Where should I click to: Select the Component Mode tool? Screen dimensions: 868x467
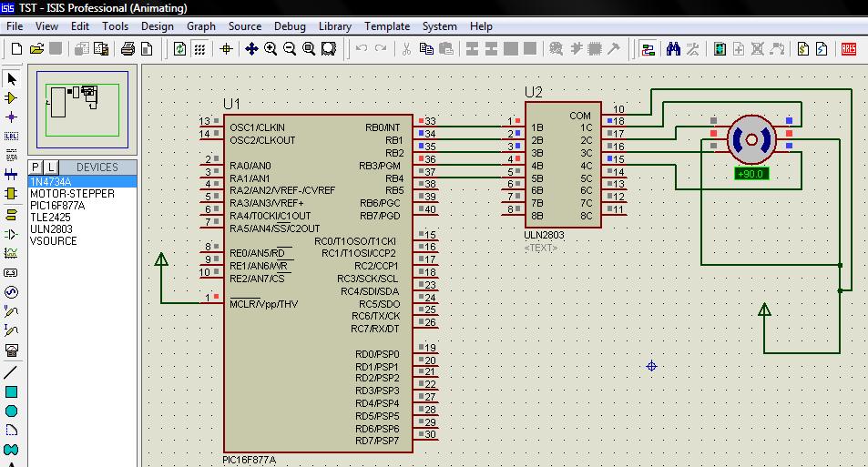point(11,98)
